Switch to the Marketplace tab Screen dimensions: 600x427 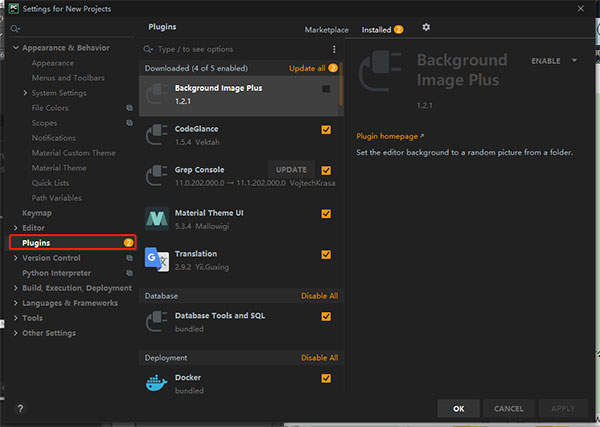[x=327, y=30]
